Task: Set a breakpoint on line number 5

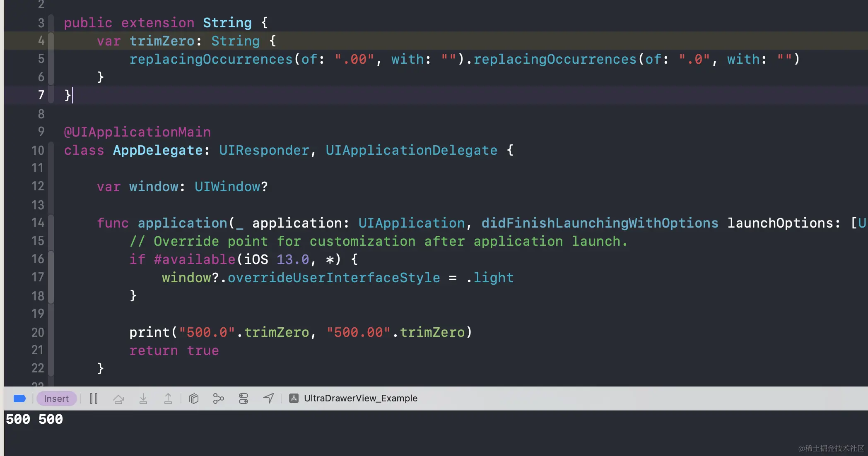Action: pos(41,59)
